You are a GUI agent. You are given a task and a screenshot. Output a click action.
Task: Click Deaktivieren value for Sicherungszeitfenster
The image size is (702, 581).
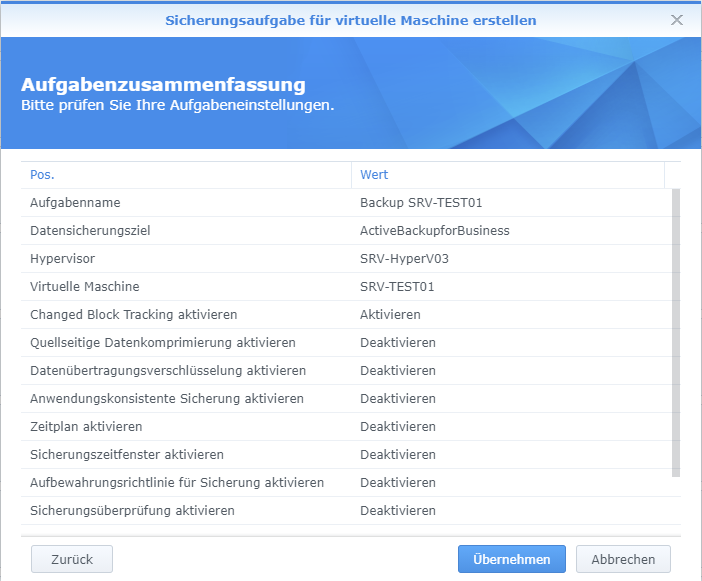(398, 454)
